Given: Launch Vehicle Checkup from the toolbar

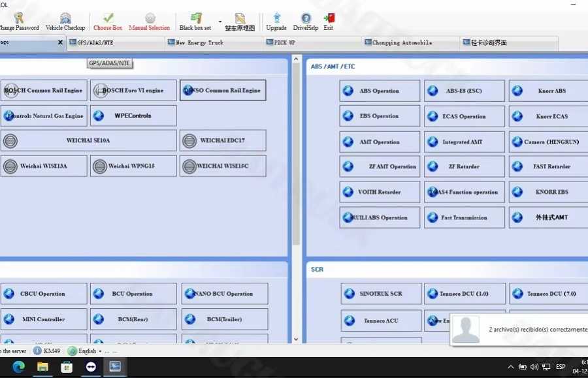Looking at the screenshot, I should [x=65, y=22].
